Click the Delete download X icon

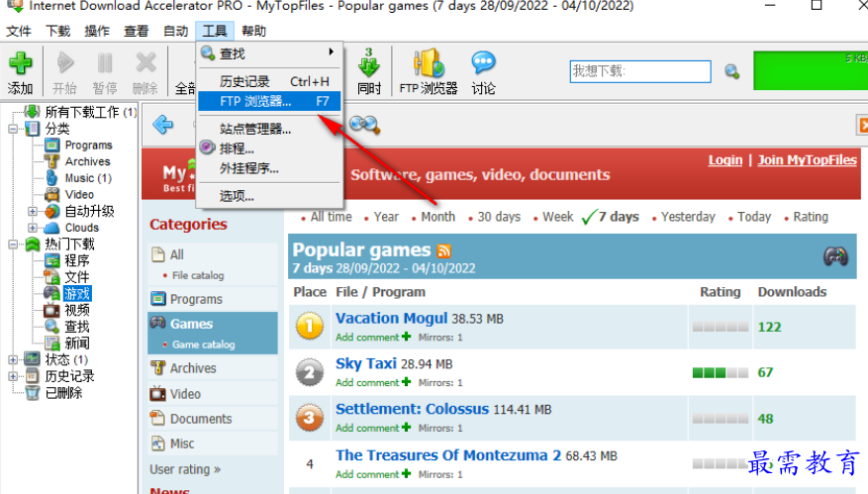pyautogui.click(x=146, y=63)
